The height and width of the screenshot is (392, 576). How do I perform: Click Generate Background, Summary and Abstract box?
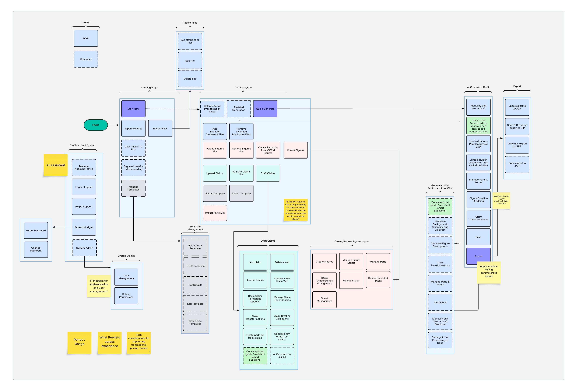[440, 226]
